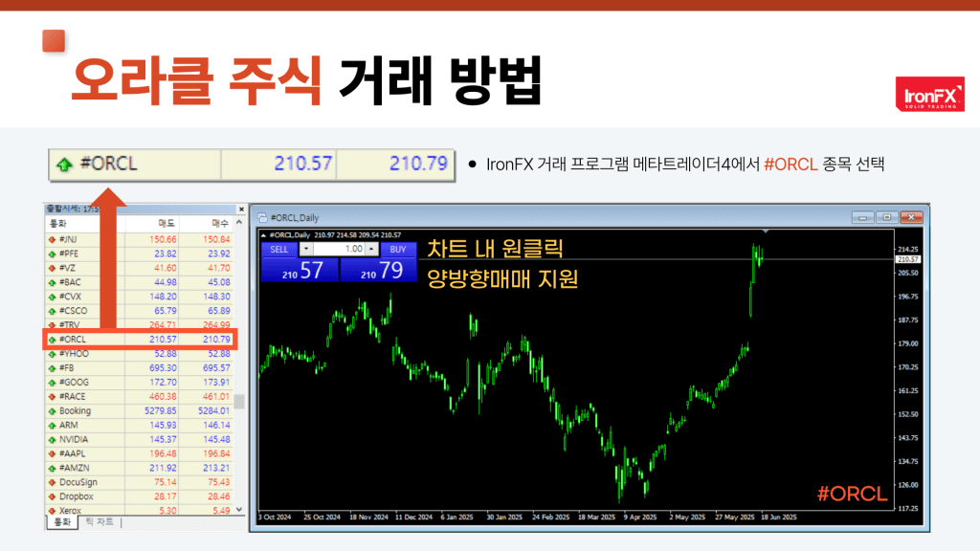Click the arrow icon beside NVIDIA
Image resolution: width=980 pixels, height=551 pixels.
53,440
